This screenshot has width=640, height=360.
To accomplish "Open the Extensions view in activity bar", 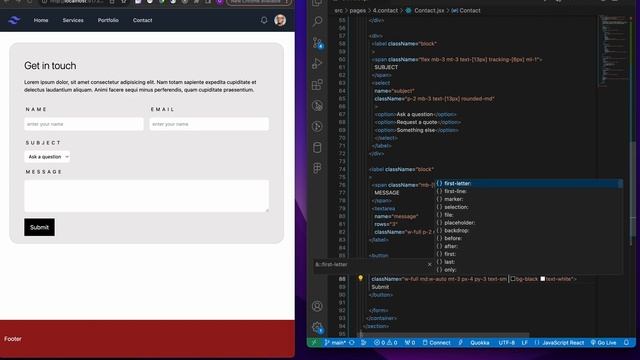I will coord(317,84).
